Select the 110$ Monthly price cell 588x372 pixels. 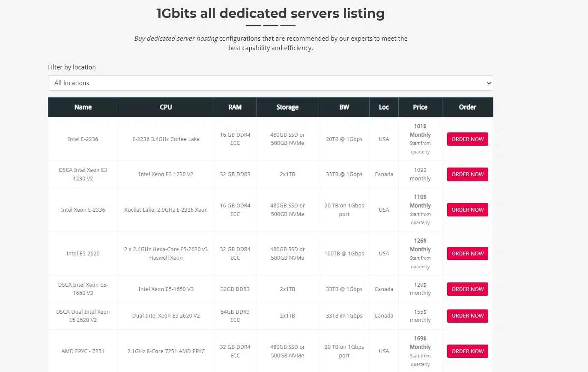pyautogui.click(x=420, y=210)
